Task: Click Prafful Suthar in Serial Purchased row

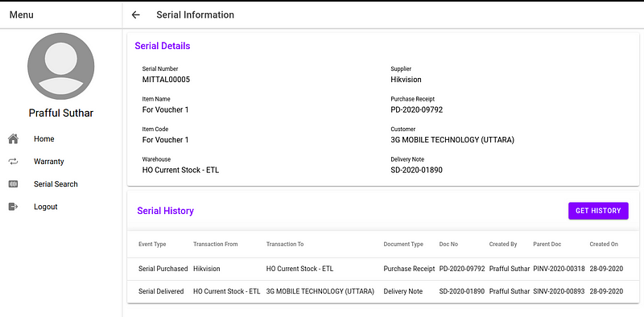Action: pyautogui.click(x=510, y=269)
